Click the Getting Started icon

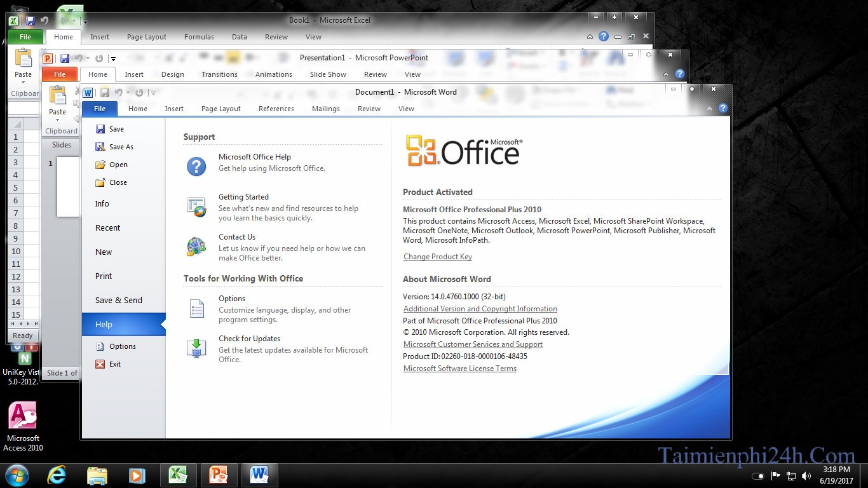(196, 207)
